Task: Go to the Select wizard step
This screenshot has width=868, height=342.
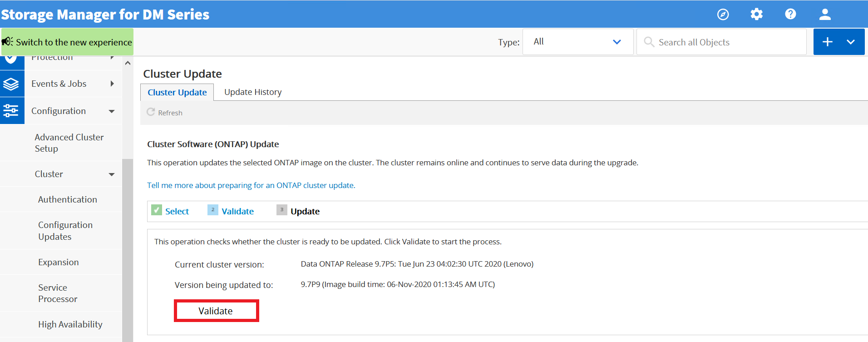Action: click(177, 211)
